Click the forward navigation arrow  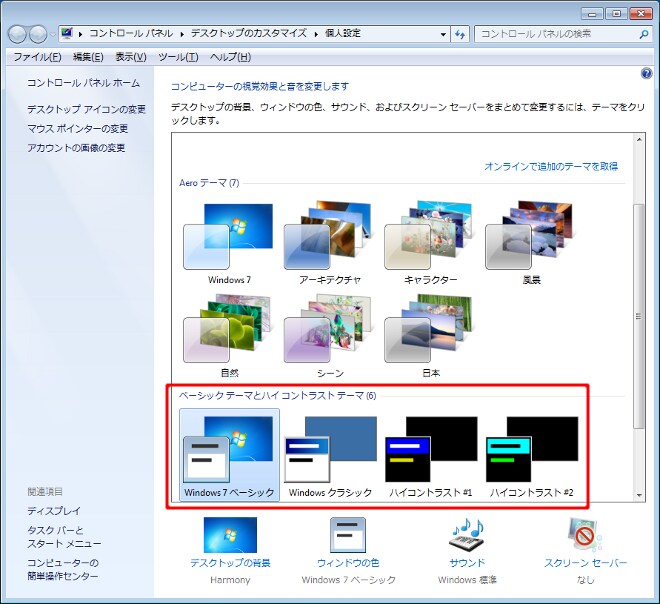(x=38, y=34)
